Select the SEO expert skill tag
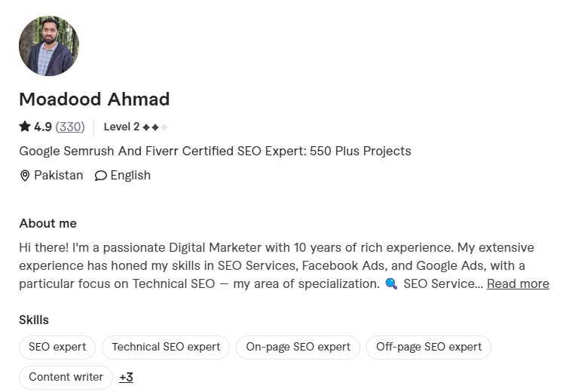 [57, 348]
